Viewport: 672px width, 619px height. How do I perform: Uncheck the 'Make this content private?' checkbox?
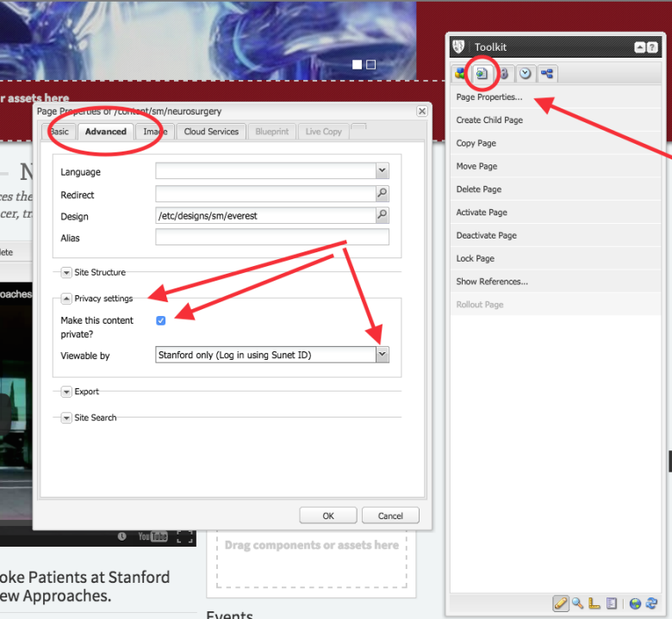tap(161, 320)
